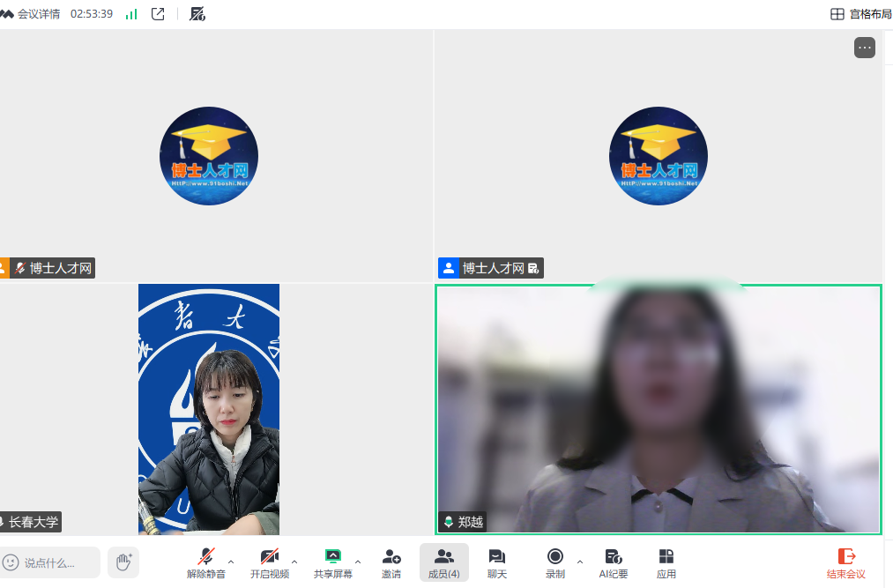893x588 pixels.
Task: Open AI纪要 meeting notes
Action: (x=614, y=562)
